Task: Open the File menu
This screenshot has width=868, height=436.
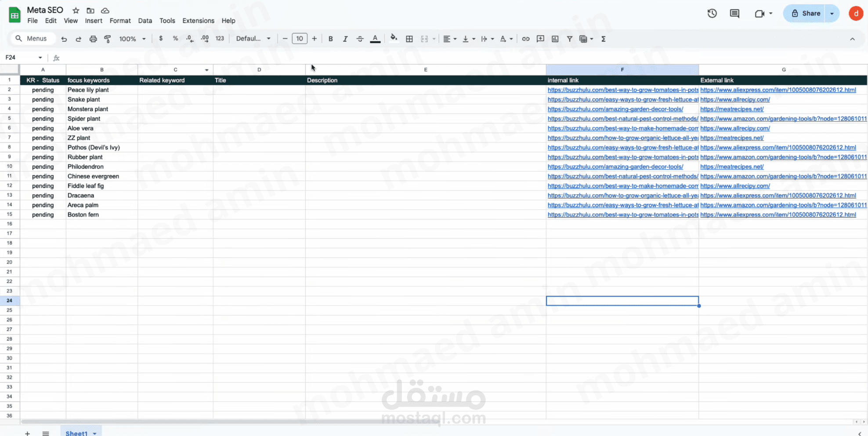Action: [x=33, y=21]
